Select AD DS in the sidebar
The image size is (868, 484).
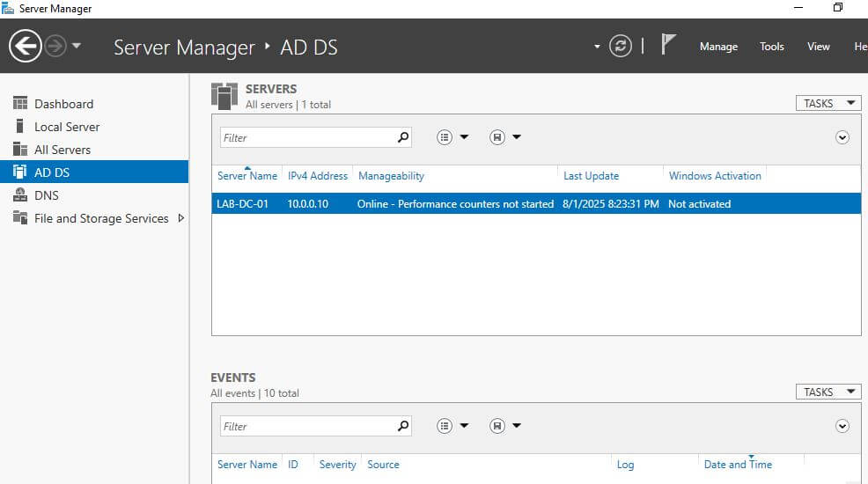click(x=94, y=172)
